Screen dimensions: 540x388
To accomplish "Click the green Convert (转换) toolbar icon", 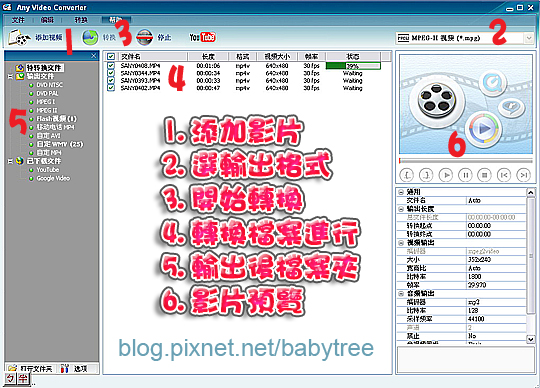I will point(90,37).
